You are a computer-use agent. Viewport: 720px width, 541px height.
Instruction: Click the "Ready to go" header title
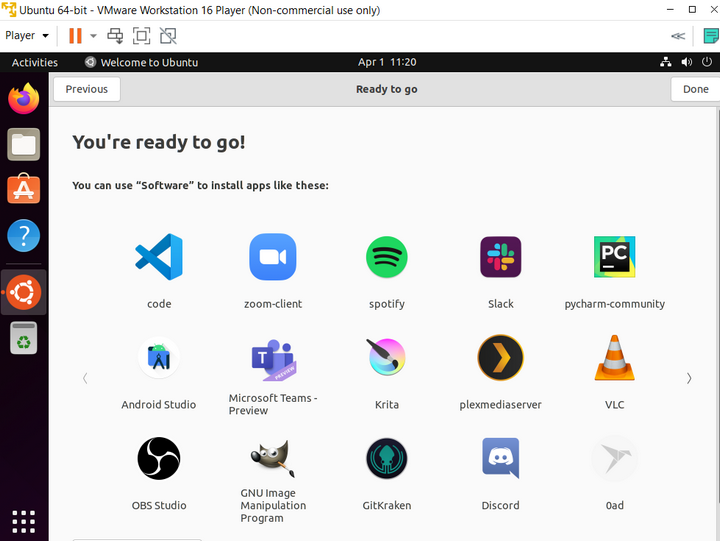(387, 89)
